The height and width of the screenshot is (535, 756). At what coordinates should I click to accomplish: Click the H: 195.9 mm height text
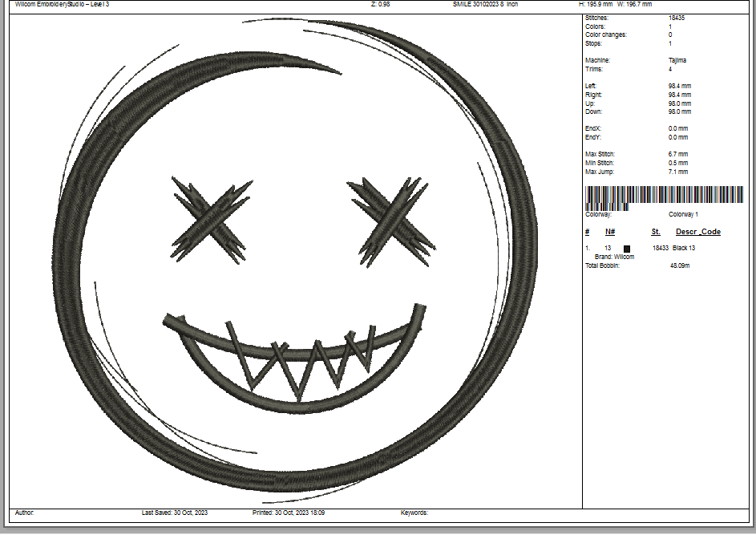[596, 4]
